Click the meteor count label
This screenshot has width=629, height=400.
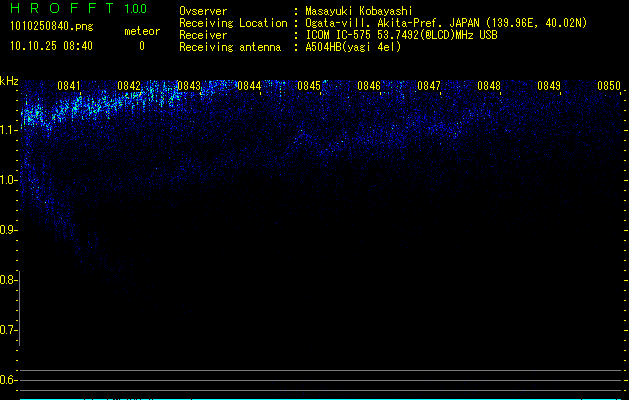click(142, 31)
